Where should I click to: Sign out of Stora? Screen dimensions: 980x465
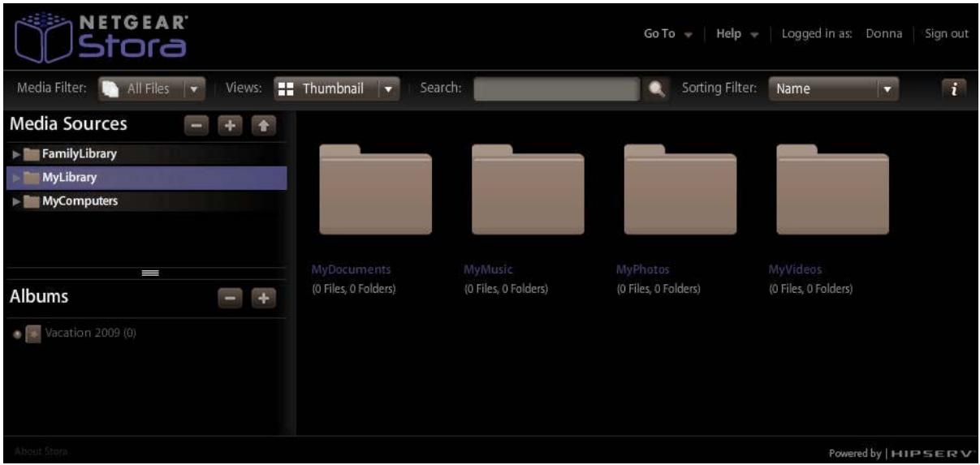(947, 34)
